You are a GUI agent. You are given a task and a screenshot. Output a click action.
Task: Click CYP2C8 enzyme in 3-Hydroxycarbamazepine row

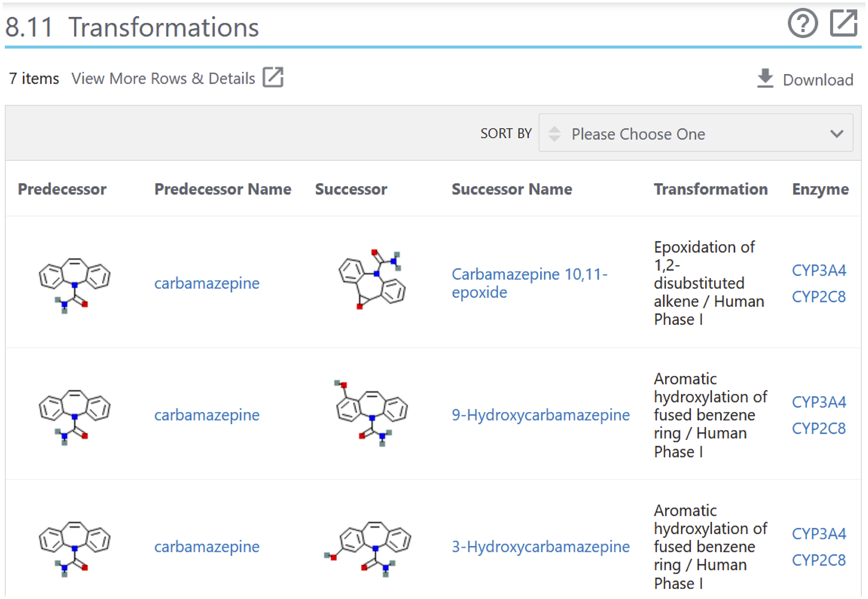tap(818, 560)
